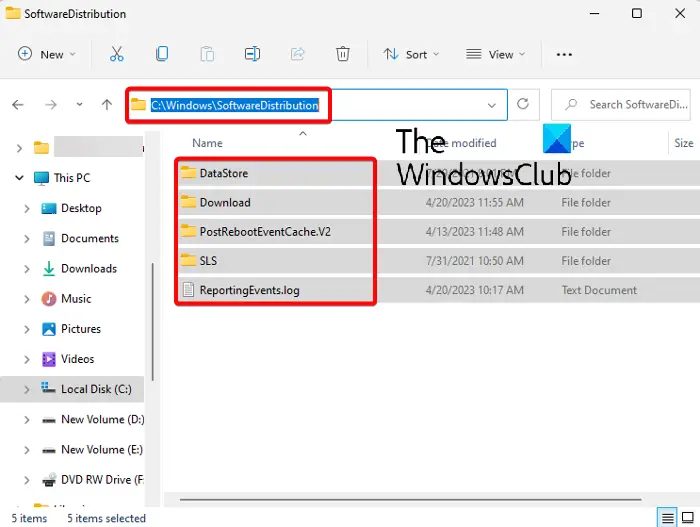
Task: Open Videos in navigation pane
Action: (x=78, y=359)
